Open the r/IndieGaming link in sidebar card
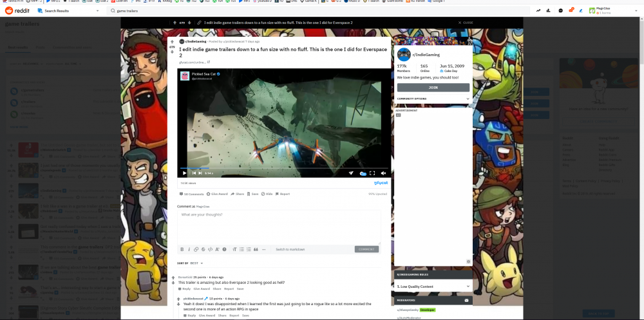Screen dimensions: 644x320 click(x=426, y=55)
